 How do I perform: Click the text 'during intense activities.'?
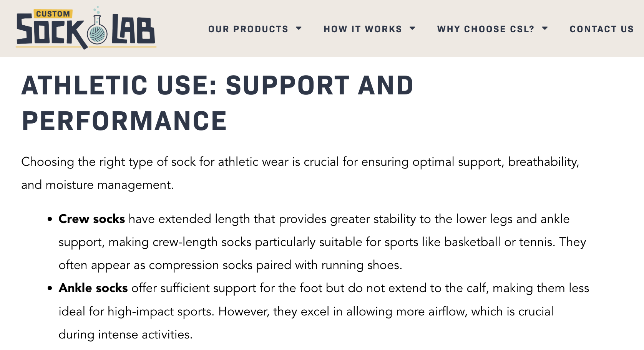point(125,335)
